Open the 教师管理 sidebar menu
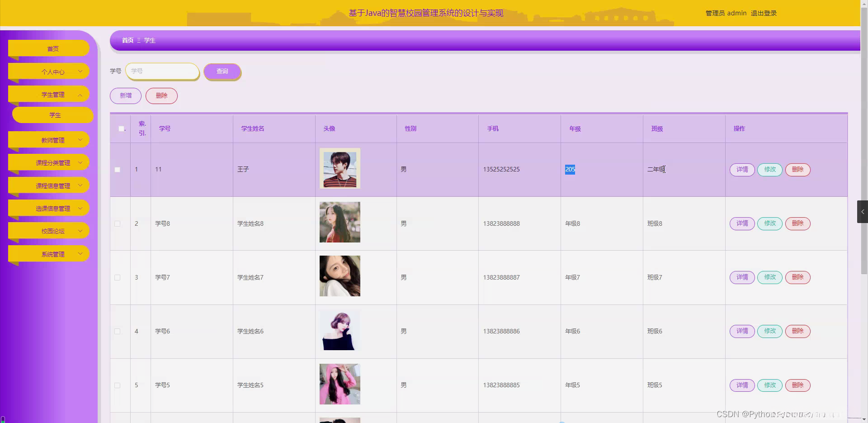 (x=49, y=140)
